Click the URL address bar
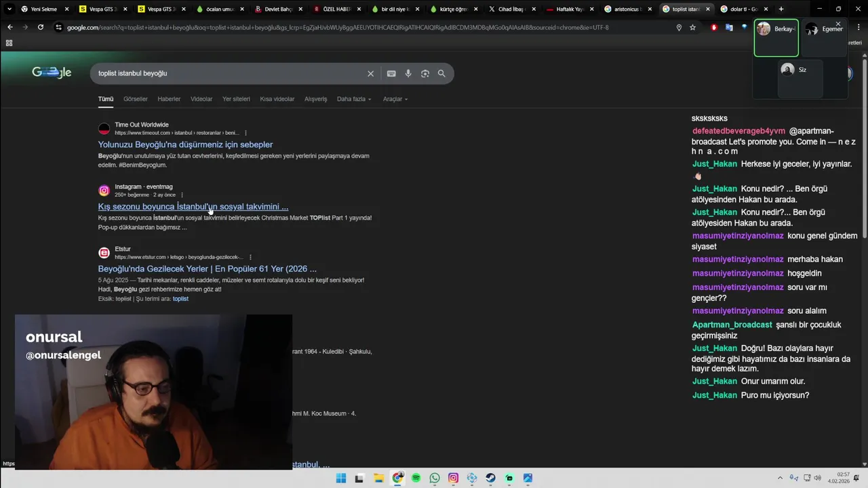This screenshot has width=868, height=488. (x=366, y=27)
